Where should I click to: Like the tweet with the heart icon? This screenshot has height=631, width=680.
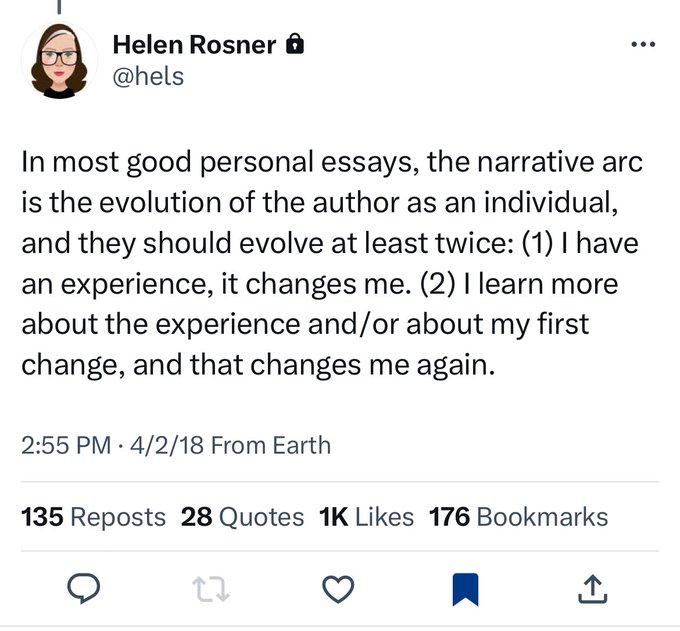338,589
